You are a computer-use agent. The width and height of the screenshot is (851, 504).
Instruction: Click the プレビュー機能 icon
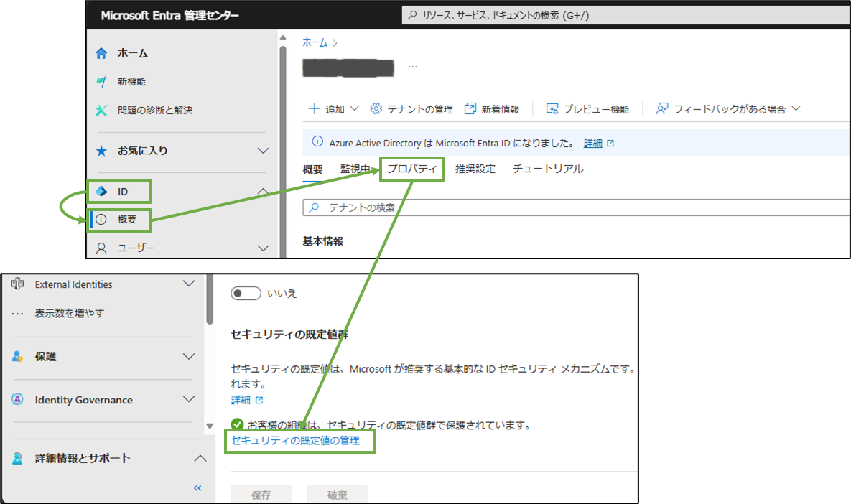[552, 108]
